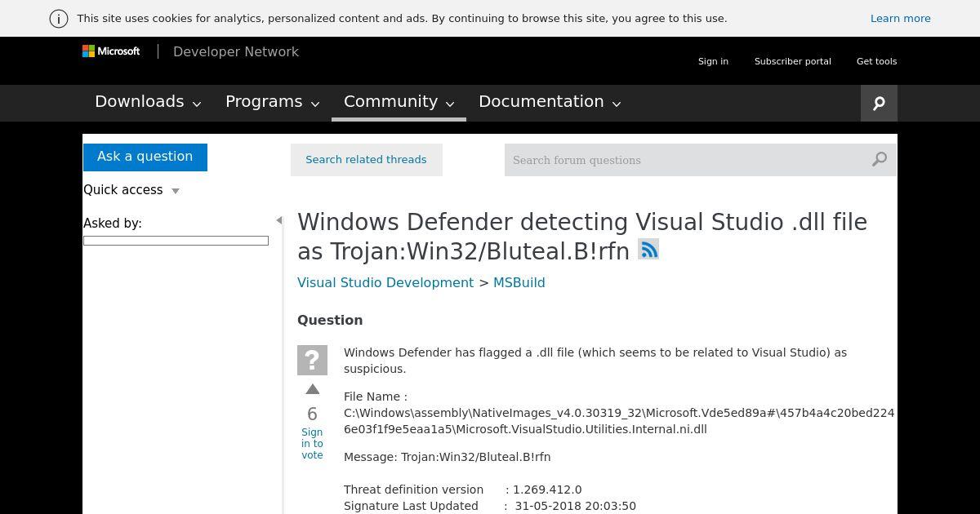Open the thread RSS feed icon
The width and height of the screenshot is (980, 514).
(x=648, y=250)
